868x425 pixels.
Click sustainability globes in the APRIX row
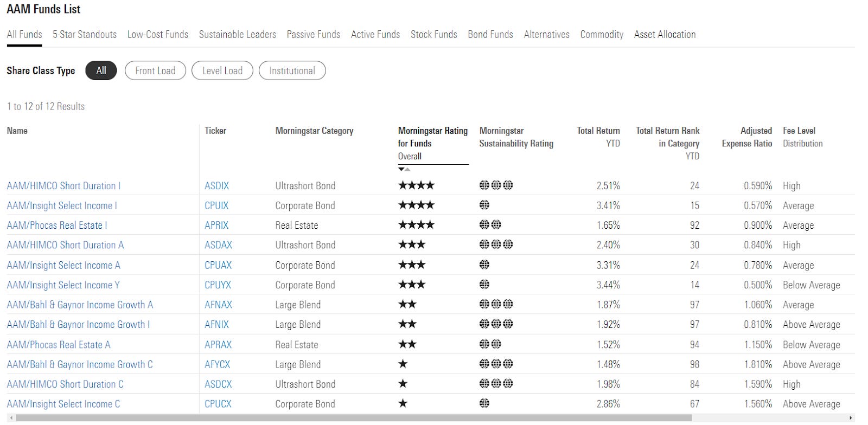[490, 225]
